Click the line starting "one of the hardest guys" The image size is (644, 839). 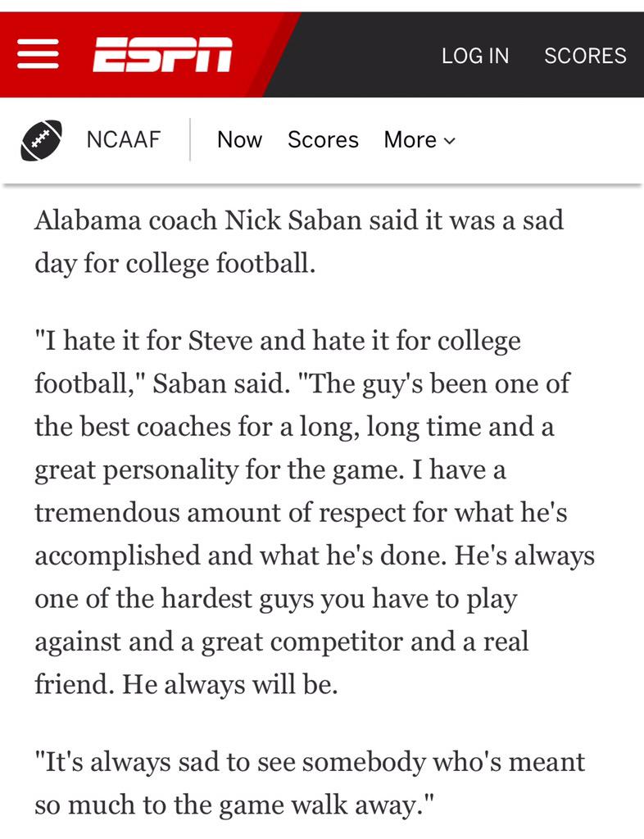[x=276, y=598]
